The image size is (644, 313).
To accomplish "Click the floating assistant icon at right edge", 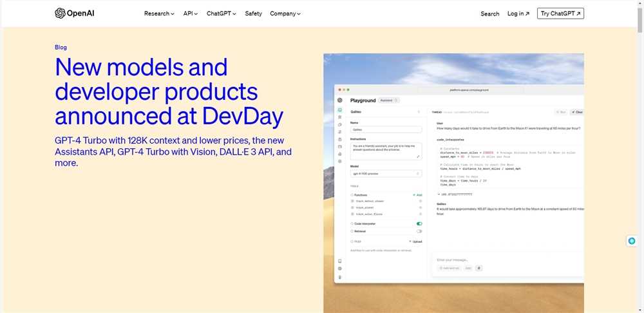I will click(x=632, y=241).
